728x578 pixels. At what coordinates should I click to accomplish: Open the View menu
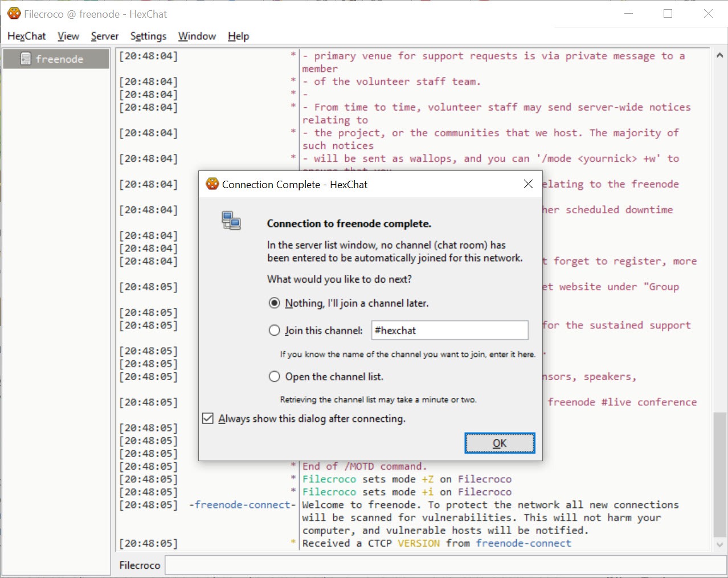68,36
